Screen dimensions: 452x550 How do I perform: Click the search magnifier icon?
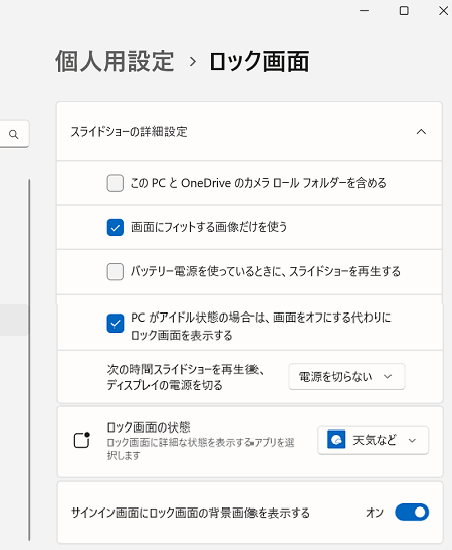14,134
